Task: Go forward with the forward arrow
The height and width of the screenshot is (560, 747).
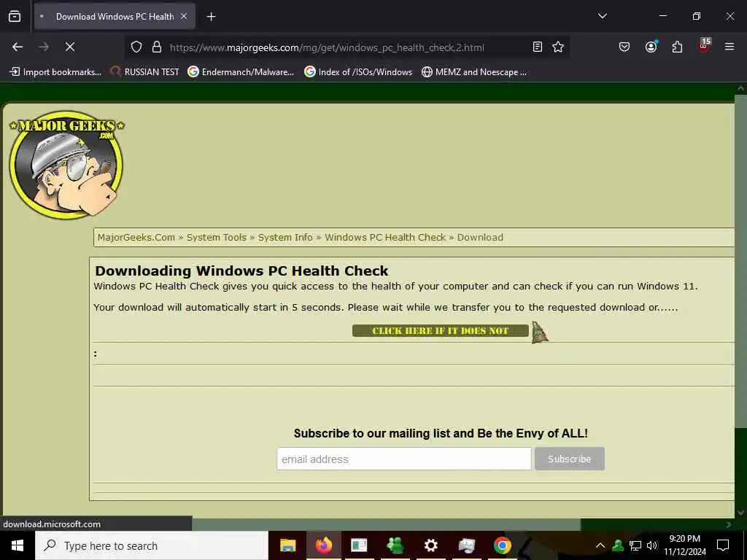Action: click(44, 47)
